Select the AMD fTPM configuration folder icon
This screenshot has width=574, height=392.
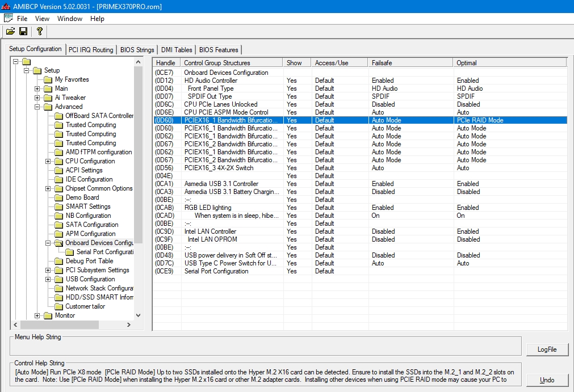click(x=58, y=152)
